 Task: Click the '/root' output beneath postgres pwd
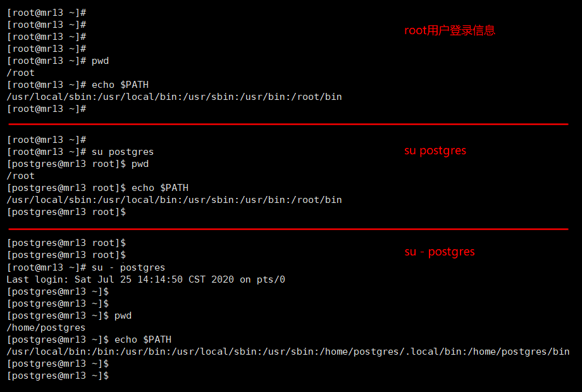[x=20, y=176]
